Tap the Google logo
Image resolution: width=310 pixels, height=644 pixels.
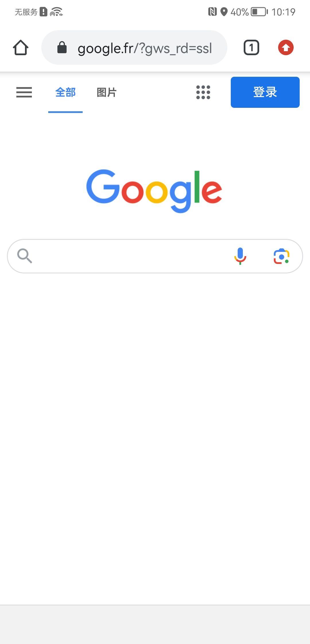[x=154, y=191]
